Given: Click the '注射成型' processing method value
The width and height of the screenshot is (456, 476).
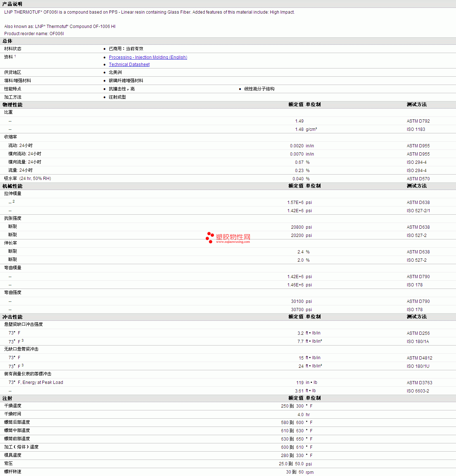Looking at the screenshot, I should (118, 97).
